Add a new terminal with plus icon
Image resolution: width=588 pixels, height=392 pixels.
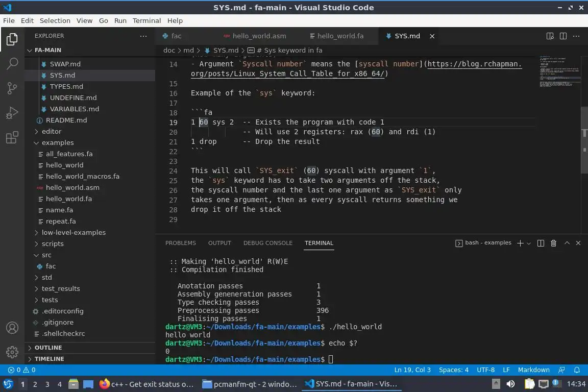520,243
